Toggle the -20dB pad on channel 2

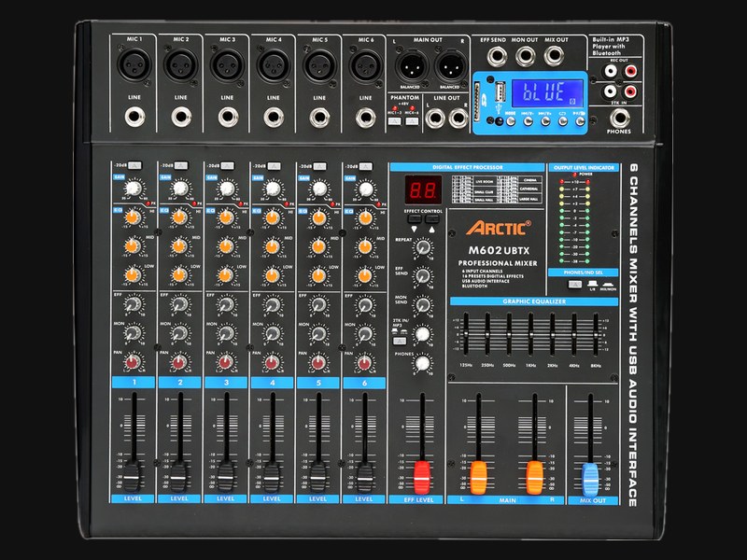tap(181, 165)
